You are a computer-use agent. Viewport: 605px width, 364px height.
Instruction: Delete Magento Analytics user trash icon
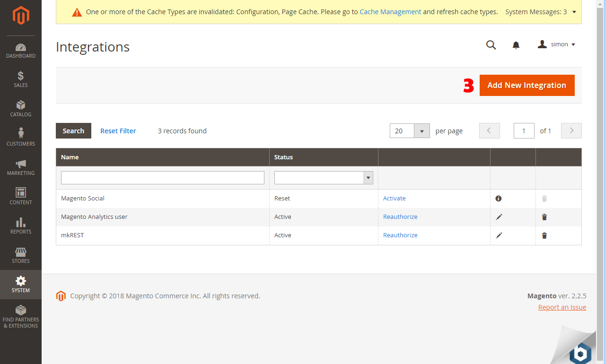544,217
